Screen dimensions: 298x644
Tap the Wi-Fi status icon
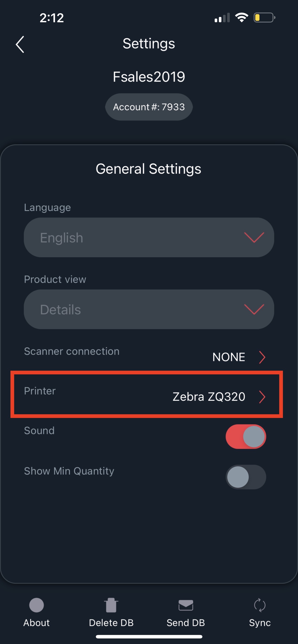[x=241, y=17]
